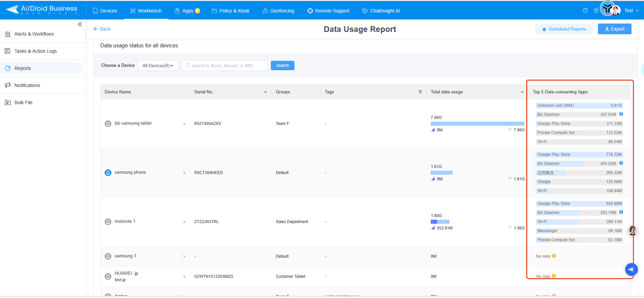Click motorola 1 1.60G usage bar
Image resolution: width=644 pixels, height=298 pixels.
tap(440, 222)
